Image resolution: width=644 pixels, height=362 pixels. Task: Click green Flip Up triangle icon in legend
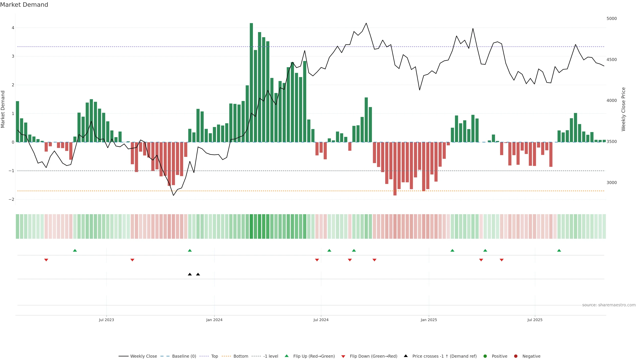point(287,356)
